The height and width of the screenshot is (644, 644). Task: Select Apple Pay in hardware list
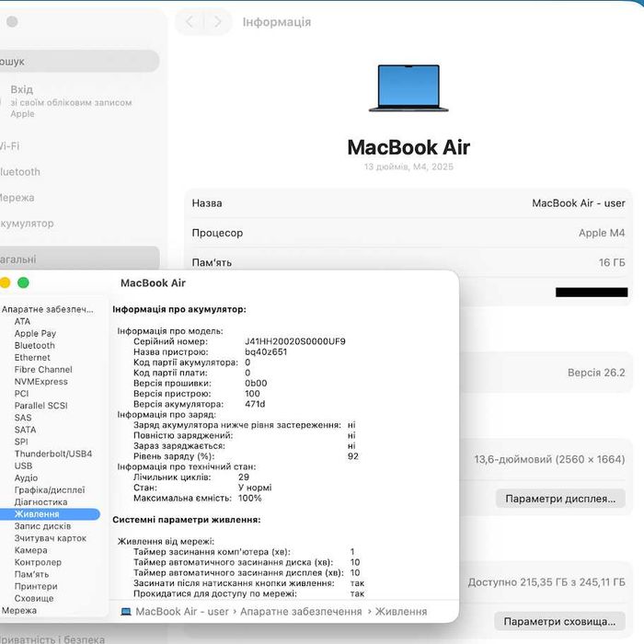tap(35, 333)
